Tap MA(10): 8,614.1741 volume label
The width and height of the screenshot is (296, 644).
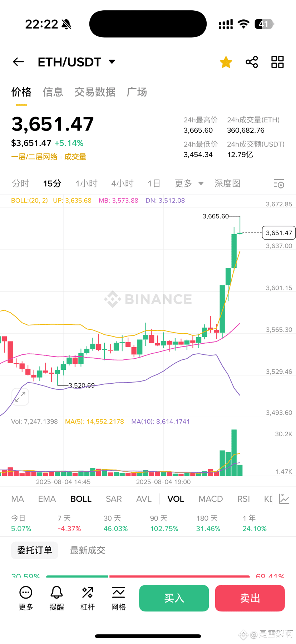(x=161, y=422)
